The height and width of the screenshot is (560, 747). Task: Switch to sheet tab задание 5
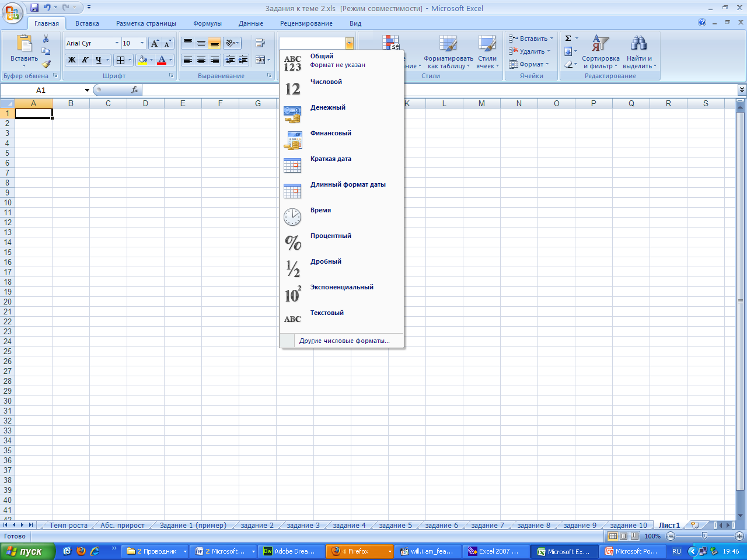tap(395, 525)
